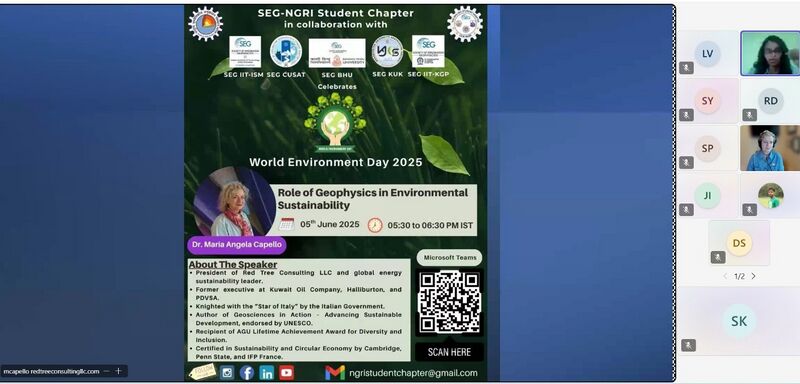
Task: Click muted mic icon on RD tile
Action: (749, 115)
